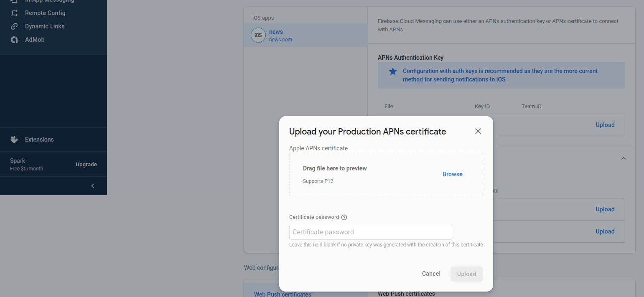644x297 pixels.
Task: Click the Dynamic Links chain icon
Action: (14, 26)
